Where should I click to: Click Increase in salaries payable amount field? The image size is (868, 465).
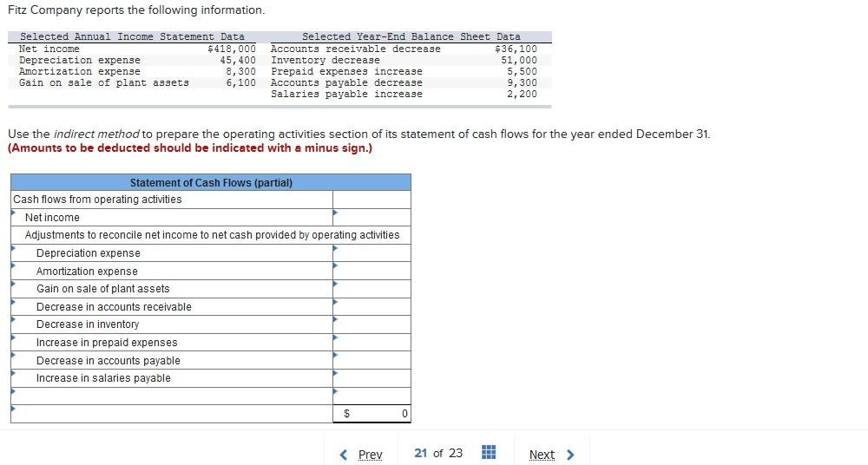372,378
